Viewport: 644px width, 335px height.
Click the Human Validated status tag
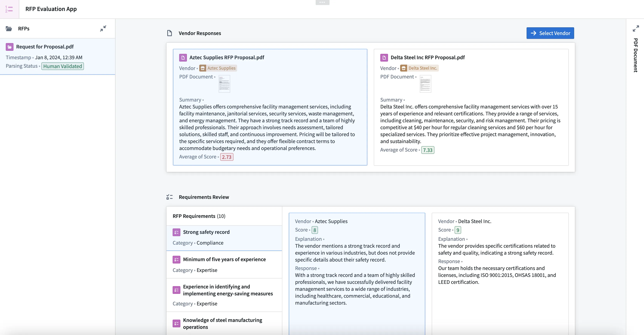[63, 66]
